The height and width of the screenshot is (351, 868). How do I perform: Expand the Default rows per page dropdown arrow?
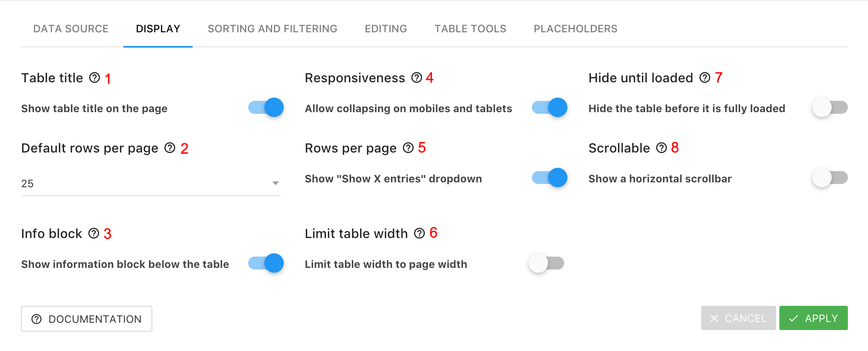[276, 183]
